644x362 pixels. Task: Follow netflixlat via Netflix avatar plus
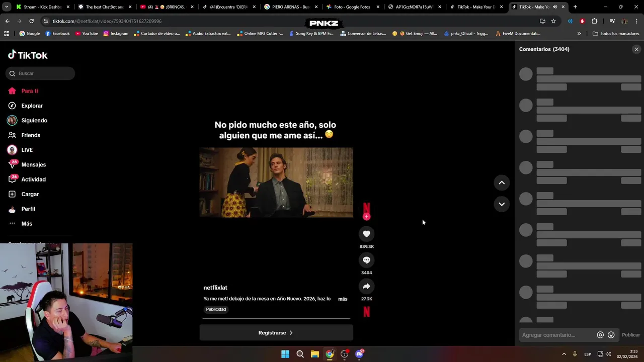(x=366, y=217)
